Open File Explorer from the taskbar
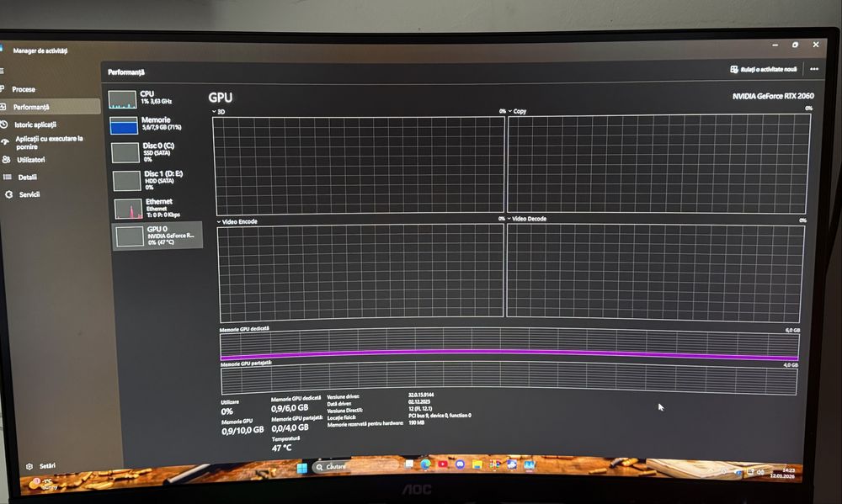The height and width of the screenshot is (504, 842). [x=477, y=464]
